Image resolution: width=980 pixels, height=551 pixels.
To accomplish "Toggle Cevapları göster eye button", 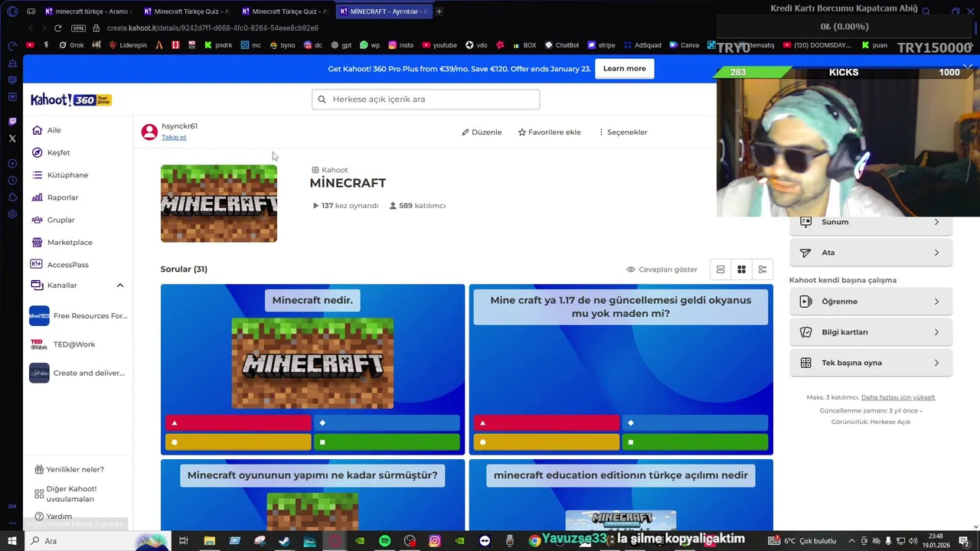I will (661, 269).
